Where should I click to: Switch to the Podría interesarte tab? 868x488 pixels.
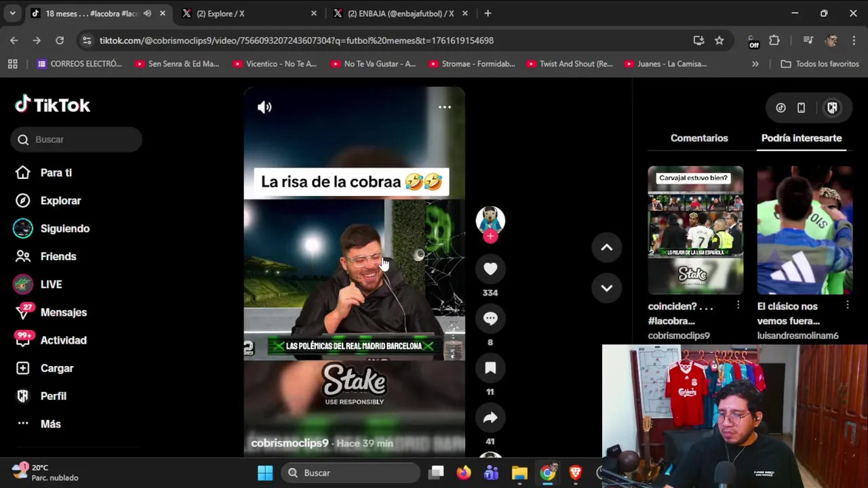tap(802, 138)
